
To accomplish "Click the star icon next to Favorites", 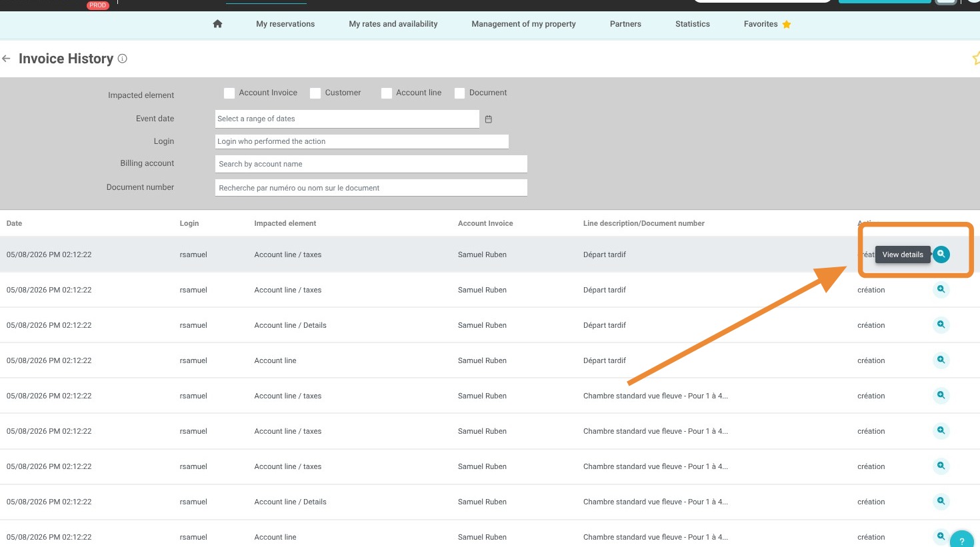I will click(787, 25).
